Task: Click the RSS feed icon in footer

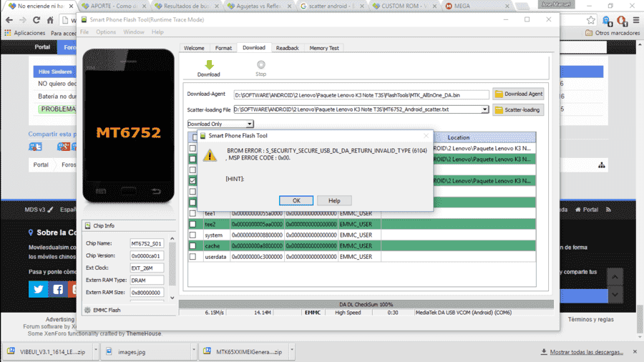Action: (608, 210)
